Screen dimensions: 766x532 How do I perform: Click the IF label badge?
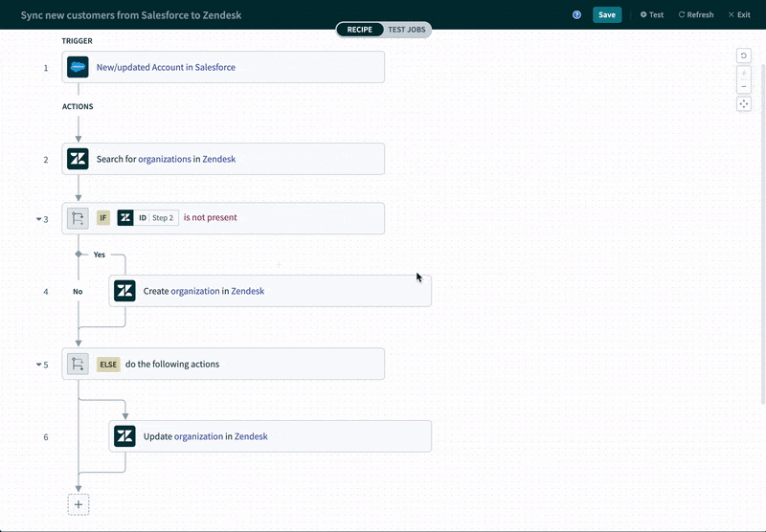(x=103, y=218)
